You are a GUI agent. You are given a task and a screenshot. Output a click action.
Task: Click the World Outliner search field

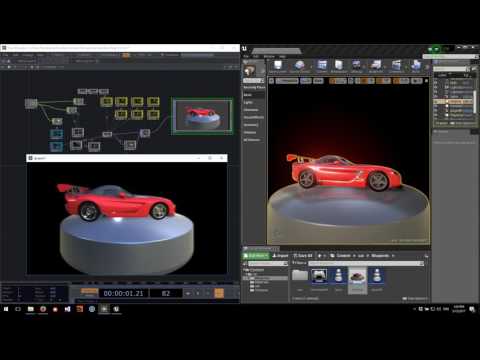[x=451, y=69]
